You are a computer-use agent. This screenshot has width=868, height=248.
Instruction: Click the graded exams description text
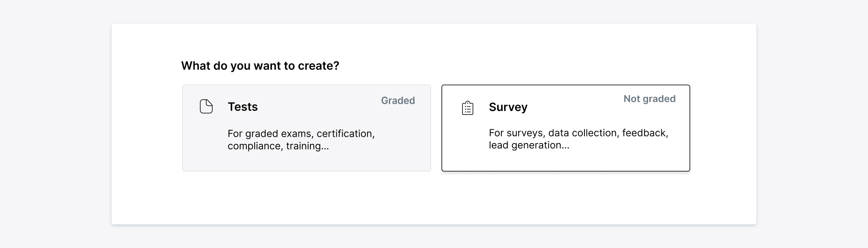pyautogui.click(x=301, y=134)
